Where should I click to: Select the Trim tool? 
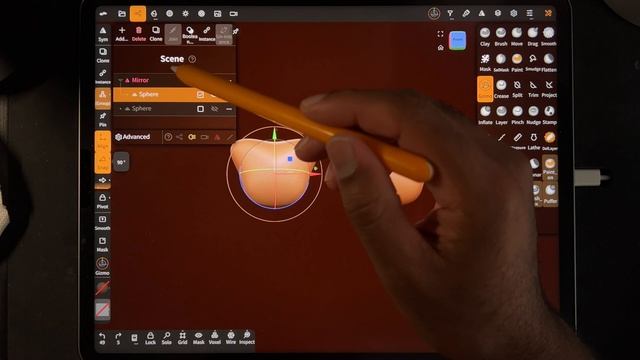click(x=533, y=89)
